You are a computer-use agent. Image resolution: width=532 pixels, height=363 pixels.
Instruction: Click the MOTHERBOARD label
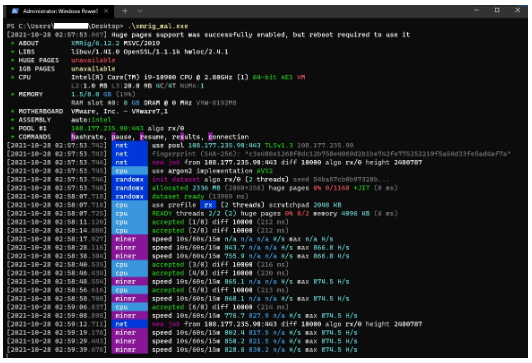pos(41,111)
